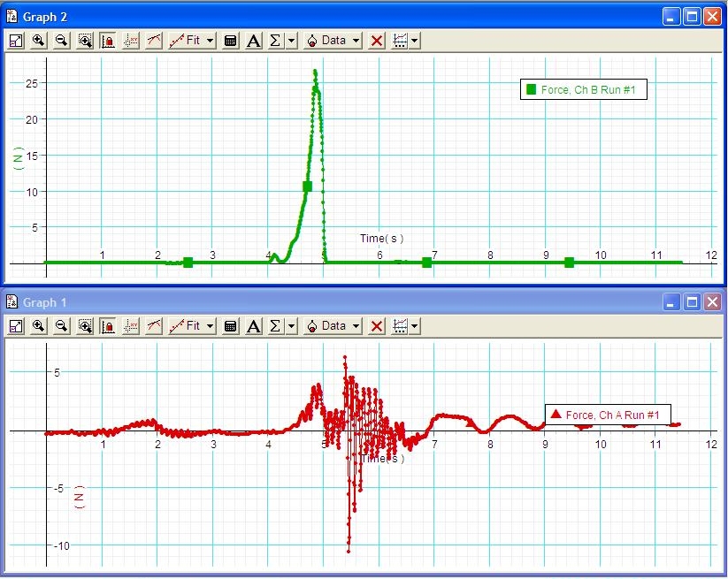Maximize the Graph 2 window
The width and height of the screenshot is (728, 579).
click(x=692, y=17)
